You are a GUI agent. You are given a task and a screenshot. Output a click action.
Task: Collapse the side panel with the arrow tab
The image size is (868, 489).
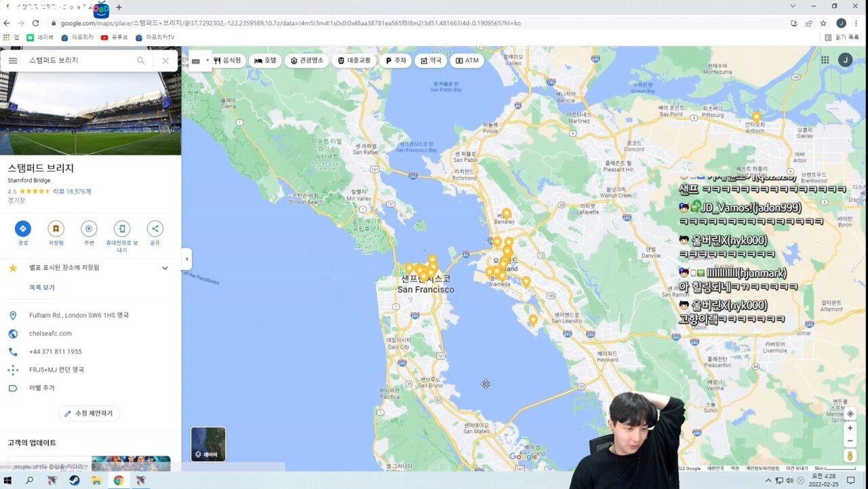click(x=186, y=258)
